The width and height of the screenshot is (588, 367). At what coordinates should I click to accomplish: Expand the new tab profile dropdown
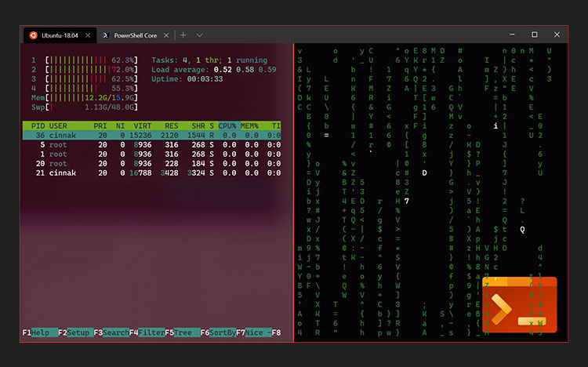pos(200,35)
